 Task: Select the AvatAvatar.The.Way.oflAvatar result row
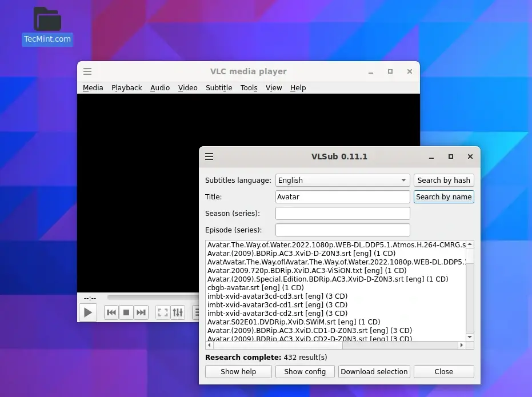click(336, 262)
